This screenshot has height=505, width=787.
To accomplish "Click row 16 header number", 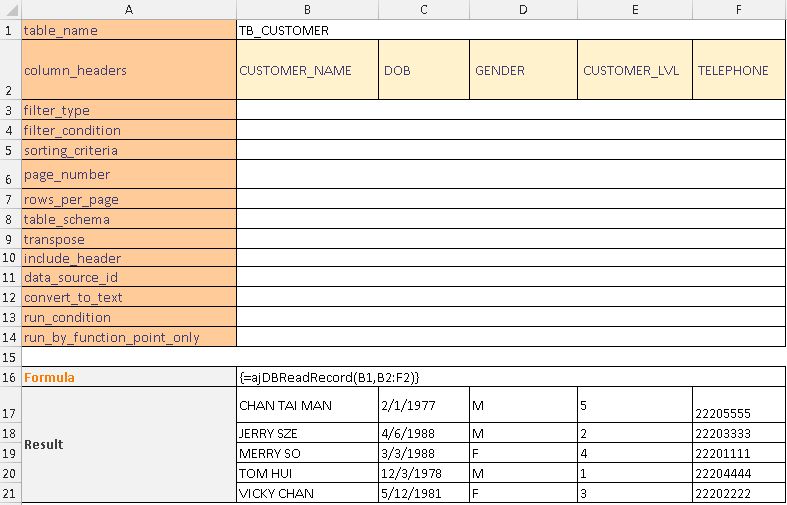I will coord(10,377).
